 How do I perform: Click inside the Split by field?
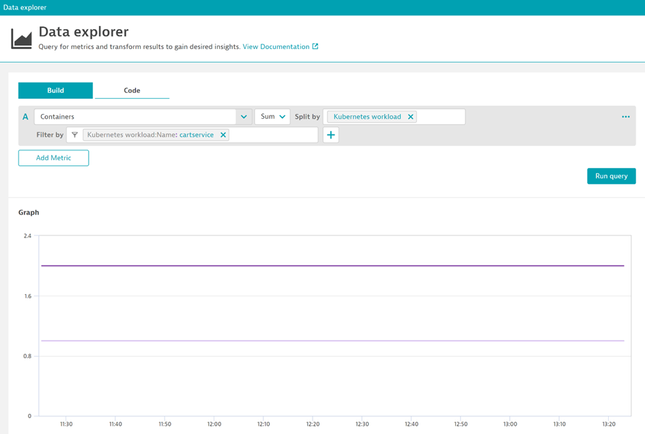pos(441,117)
